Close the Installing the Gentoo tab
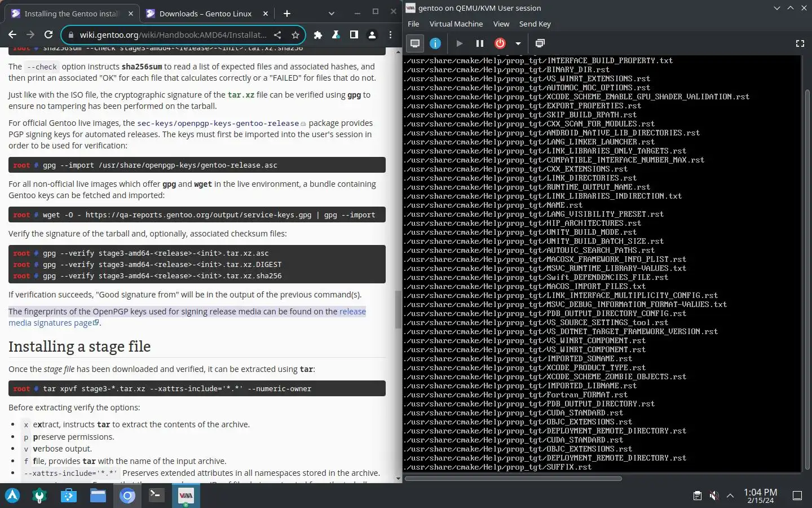This screenshot has height=508, width=812. pos(131,14)
